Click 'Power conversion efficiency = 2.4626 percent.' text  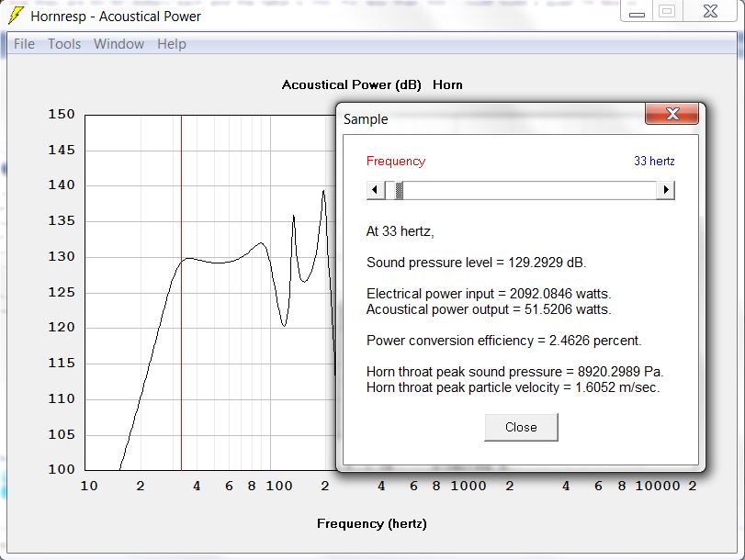tap(504, 341)
